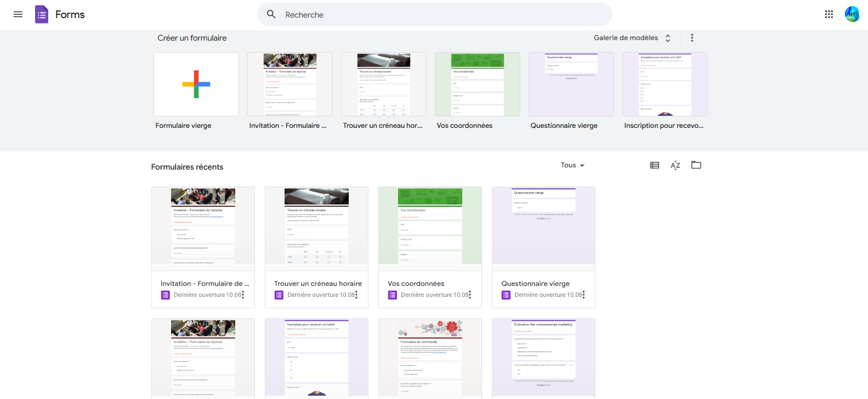Viewport: 868px width, 399px height.
Task: Create a new Formulaire vierge
Action: (x=196, y=84)
